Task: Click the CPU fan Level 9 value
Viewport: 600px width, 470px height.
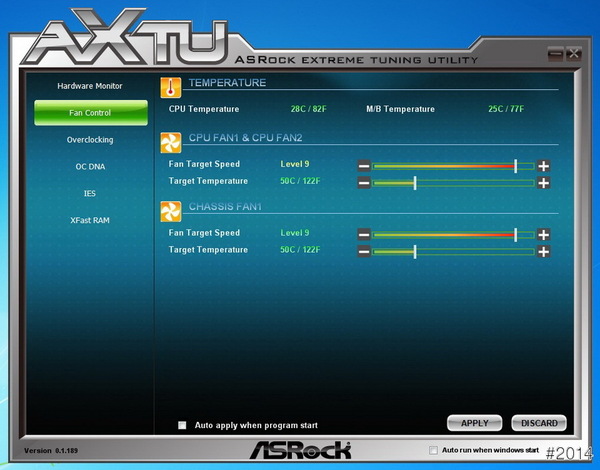Action: pyautogui.click(x=295, y=164)
